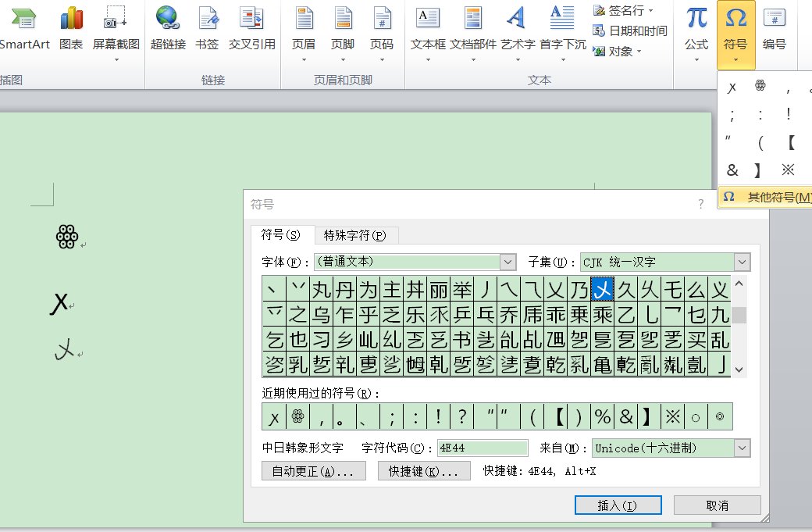Select the 书 character in the grid

pos(462,339)
